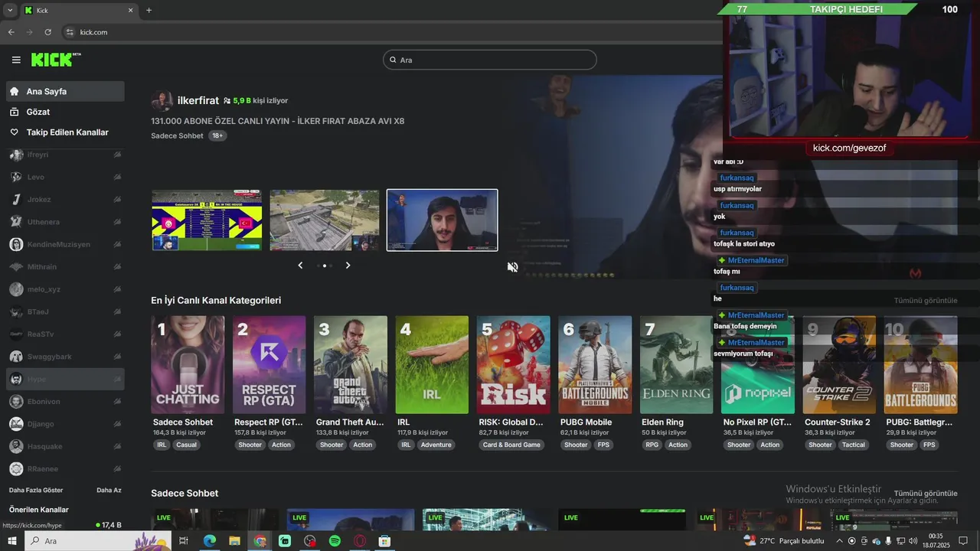This screenshot has height=551, width=980.
Task: Open the Gözat menu item
Action: [x=65, y=112]
